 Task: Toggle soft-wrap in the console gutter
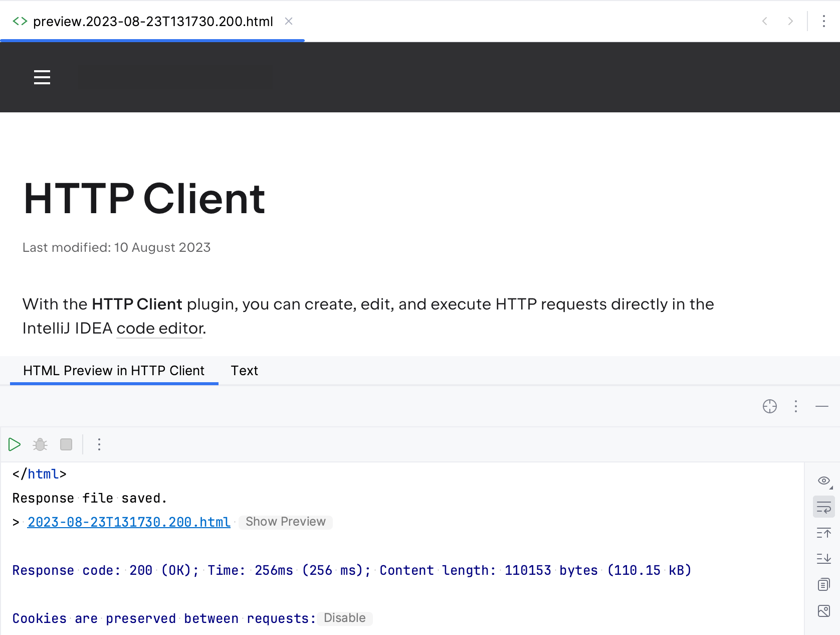click(823, 507)
